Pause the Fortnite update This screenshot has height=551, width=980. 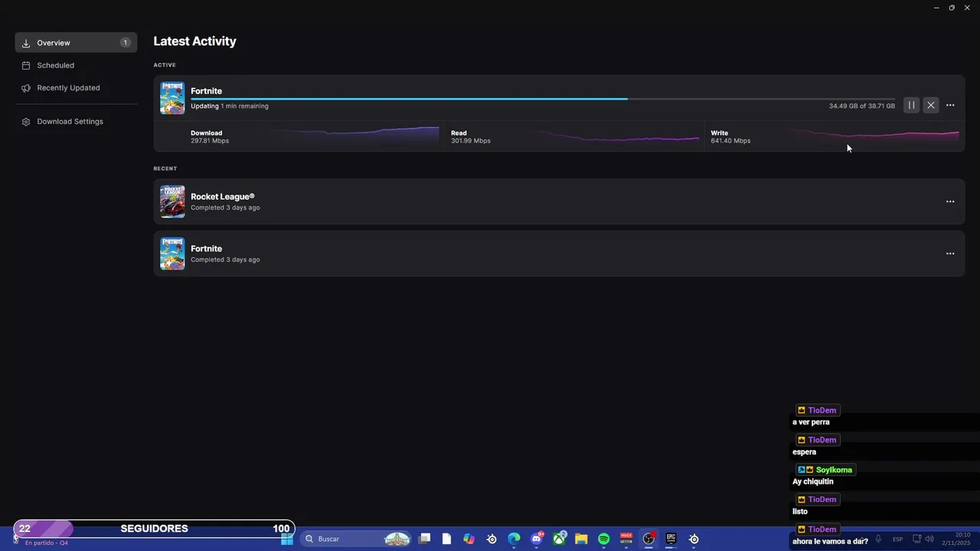click(x=911, y=106)
